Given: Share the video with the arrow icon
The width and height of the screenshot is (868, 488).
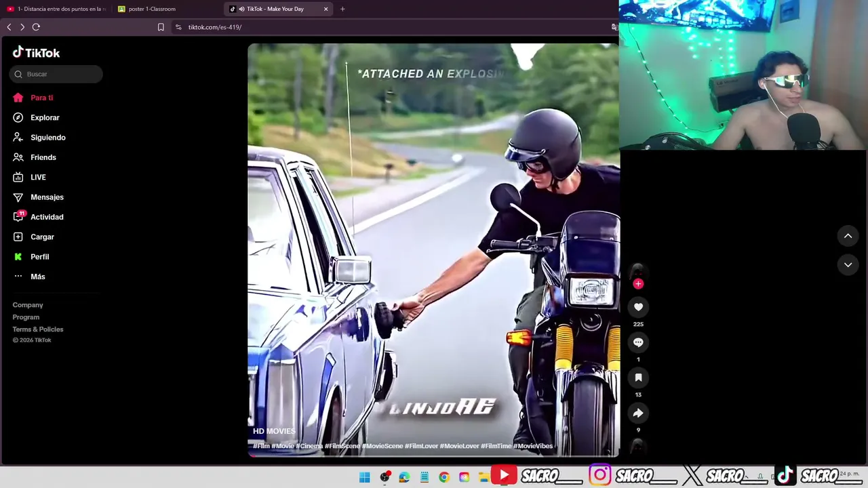Looking at the screenshot, I should click(x=638, y=413).
